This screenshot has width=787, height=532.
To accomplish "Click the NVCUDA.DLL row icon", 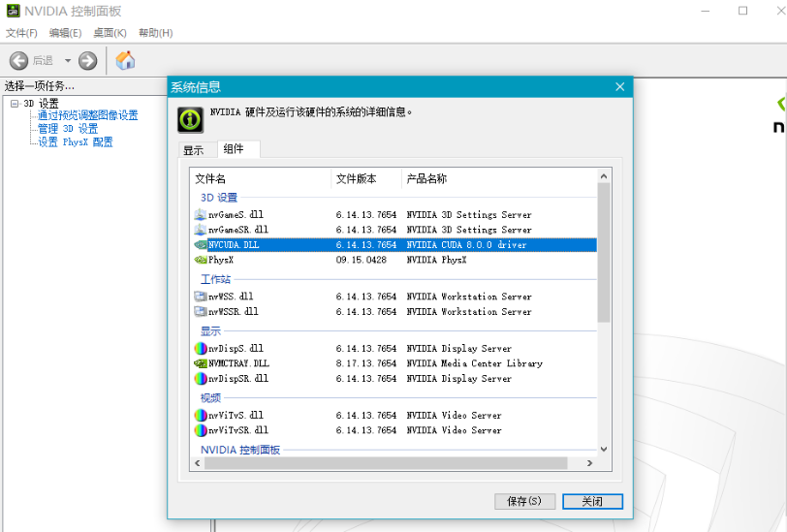I will point(201,245).
